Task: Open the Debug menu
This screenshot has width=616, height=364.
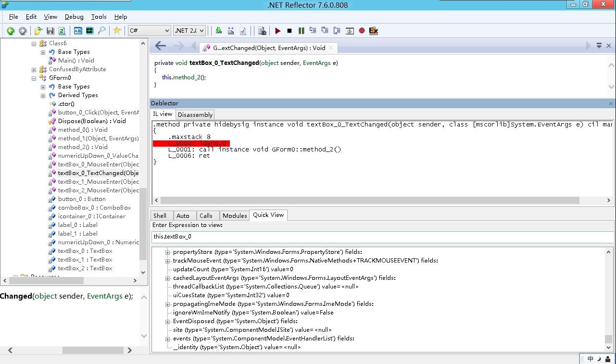Action: pyautogui.click(x=74, y=16)
